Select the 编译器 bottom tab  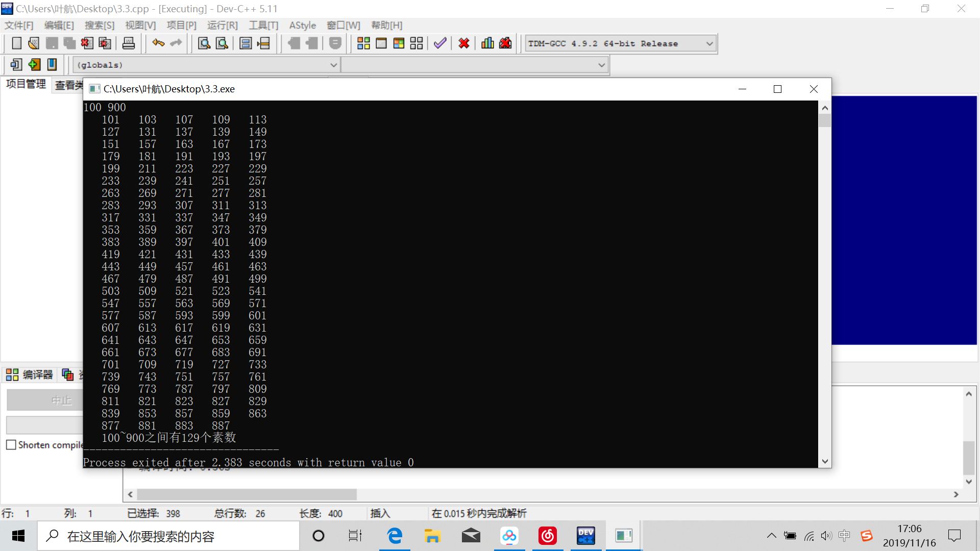point(30,375)
